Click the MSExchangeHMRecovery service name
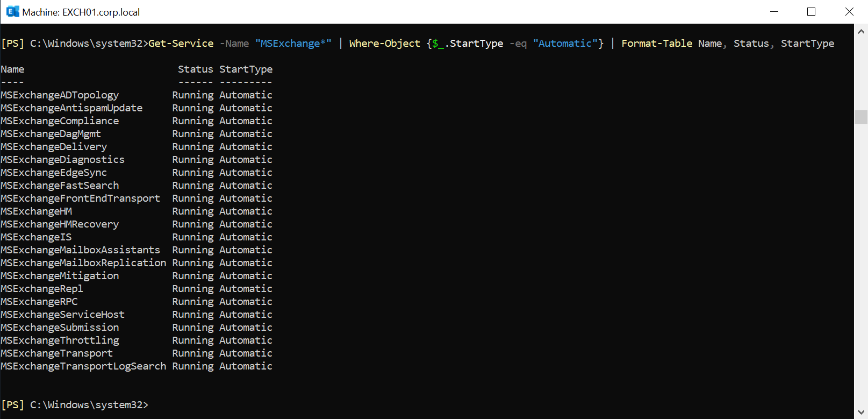The width and height of the screenshot is (868, 419). (60, 224)
